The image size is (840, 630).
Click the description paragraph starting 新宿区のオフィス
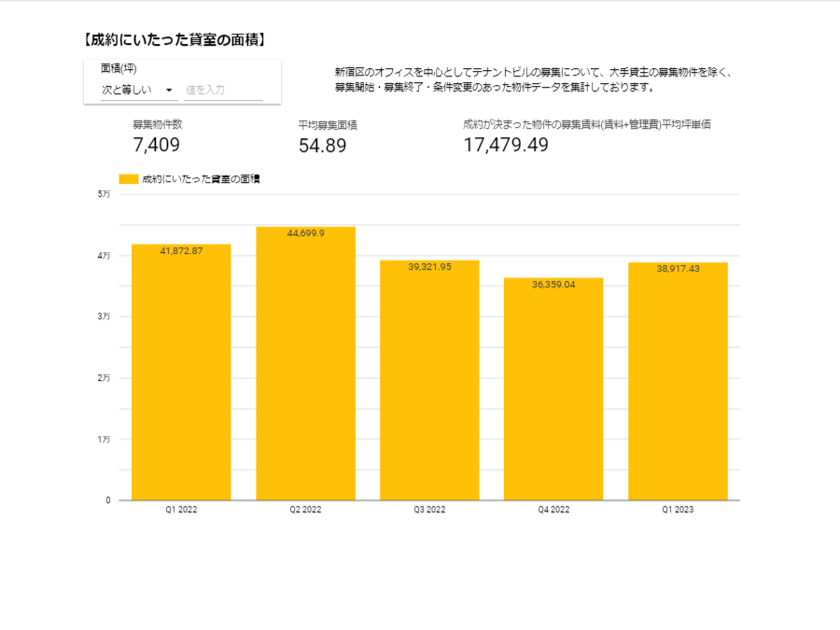534,79
